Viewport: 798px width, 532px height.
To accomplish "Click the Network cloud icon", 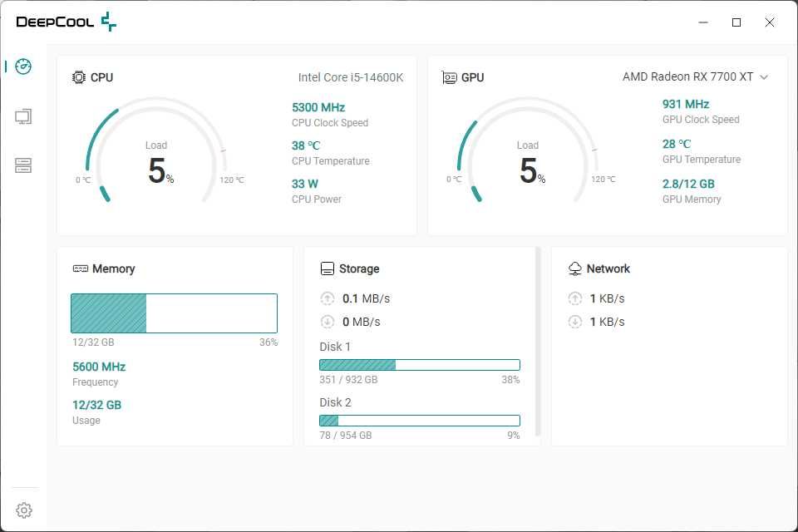I will click(x=574, y=268).
